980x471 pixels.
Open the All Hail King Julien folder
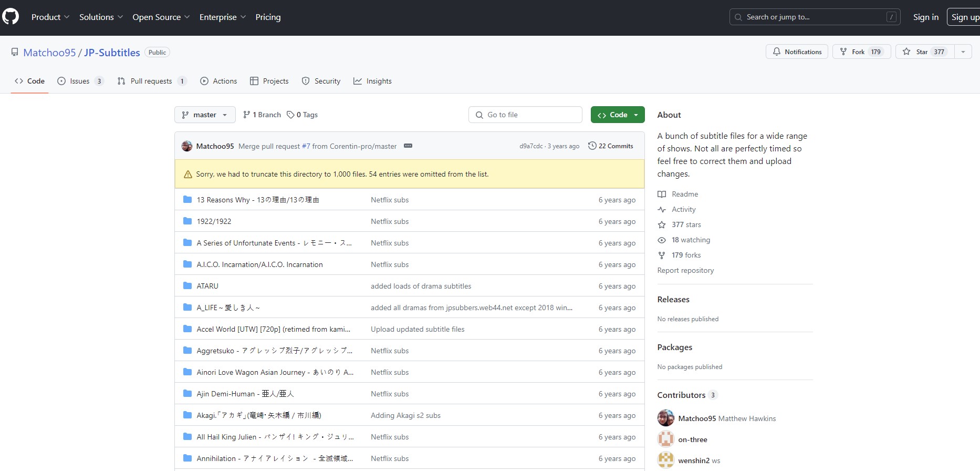[x=275, y=437]
